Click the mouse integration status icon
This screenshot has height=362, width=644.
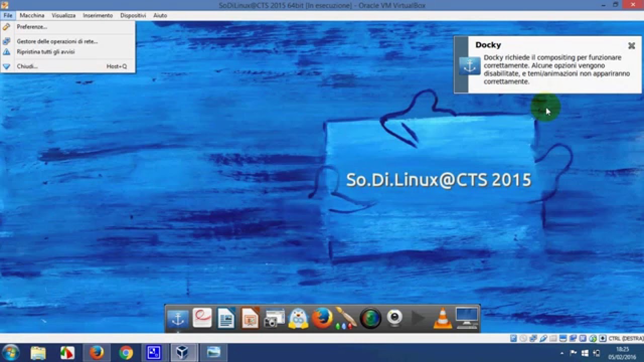click(593, 338)
